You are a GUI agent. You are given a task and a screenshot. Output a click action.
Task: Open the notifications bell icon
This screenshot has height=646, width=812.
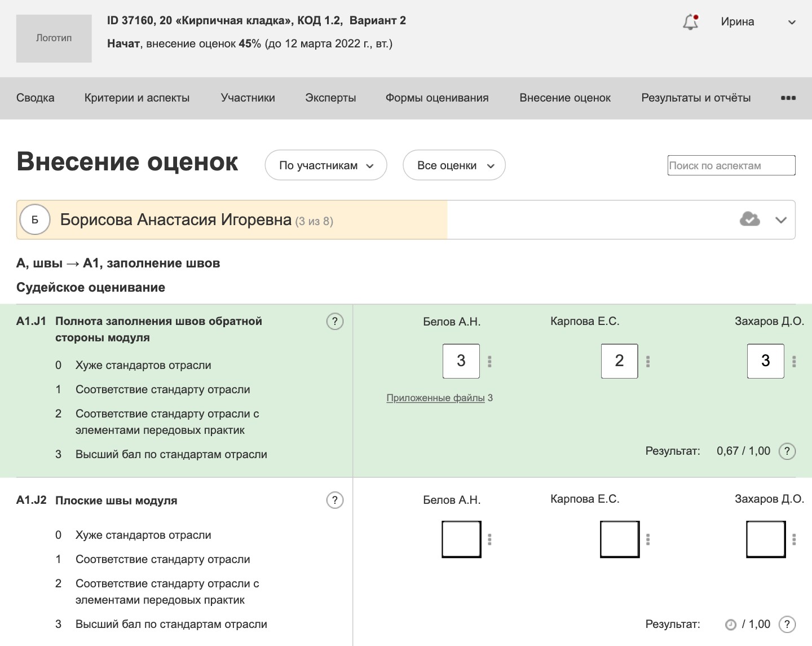point(691,22)
